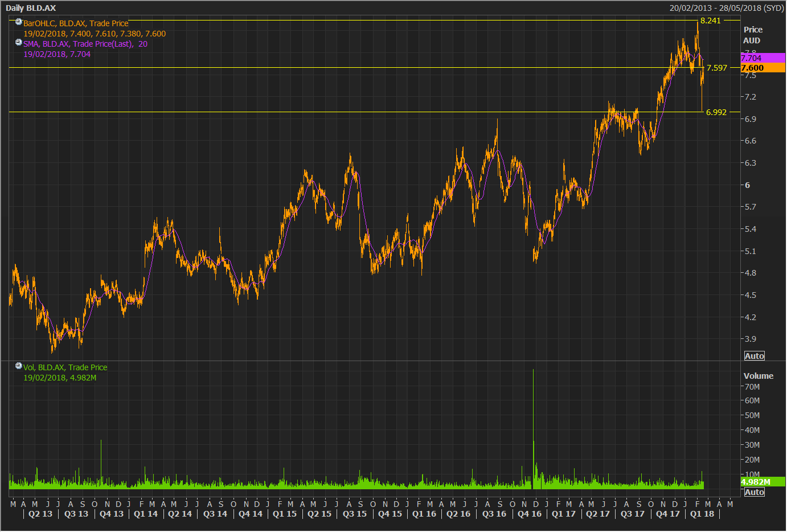Click the 20M volume axis tick

(752, 460)
